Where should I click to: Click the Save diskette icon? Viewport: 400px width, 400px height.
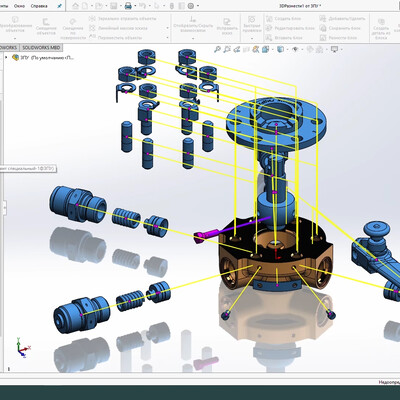[113, 6]
